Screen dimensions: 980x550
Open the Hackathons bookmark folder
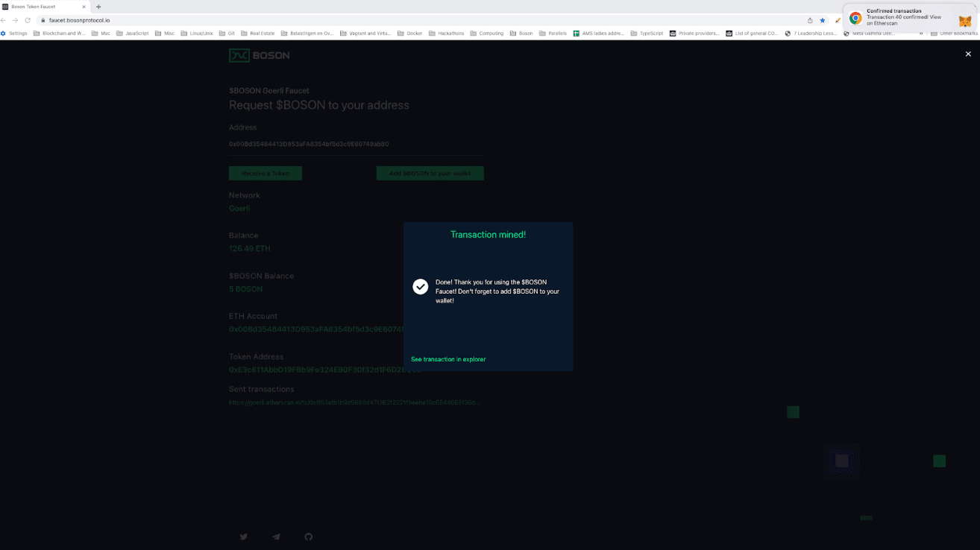pos(447,34)
